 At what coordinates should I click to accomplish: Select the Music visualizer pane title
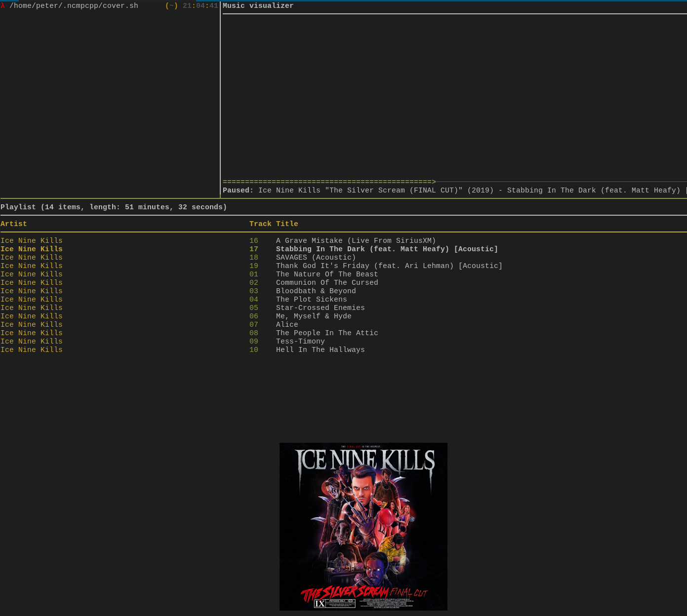point(258,5)
